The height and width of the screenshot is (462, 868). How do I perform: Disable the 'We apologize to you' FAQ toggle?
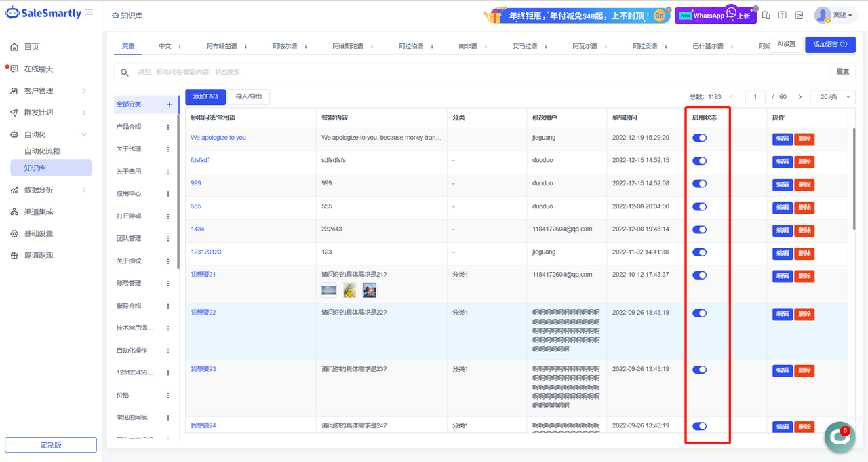(699, 138)
